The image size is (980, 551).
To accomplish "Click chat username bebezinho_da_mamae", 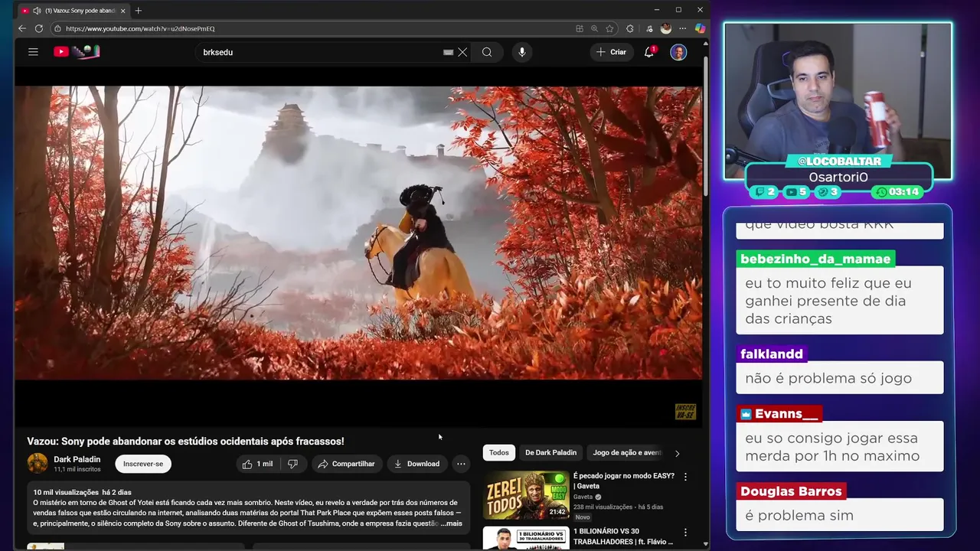I will tap(815, 259).
